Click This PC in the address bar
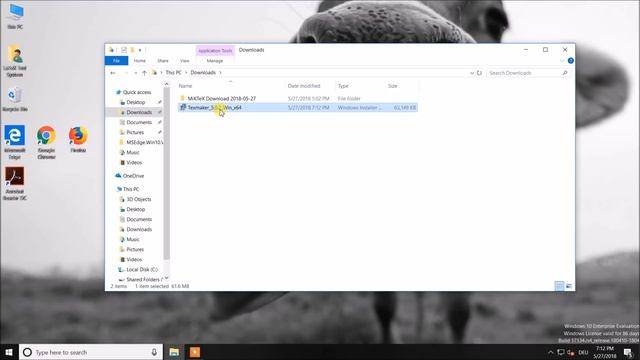The height and width of the screenshot is (360, 640). [173, 73]
